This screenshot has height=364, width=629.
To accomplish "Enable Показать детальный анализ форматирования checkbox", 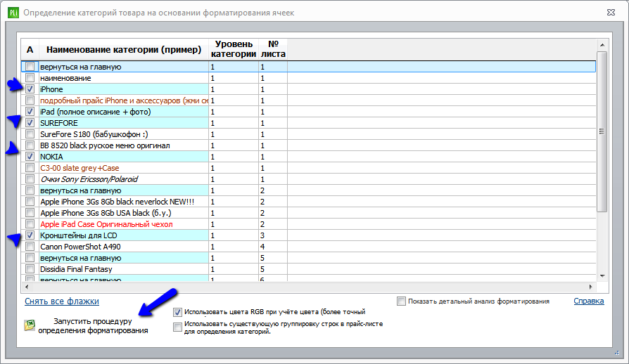I will coord(401,301).
